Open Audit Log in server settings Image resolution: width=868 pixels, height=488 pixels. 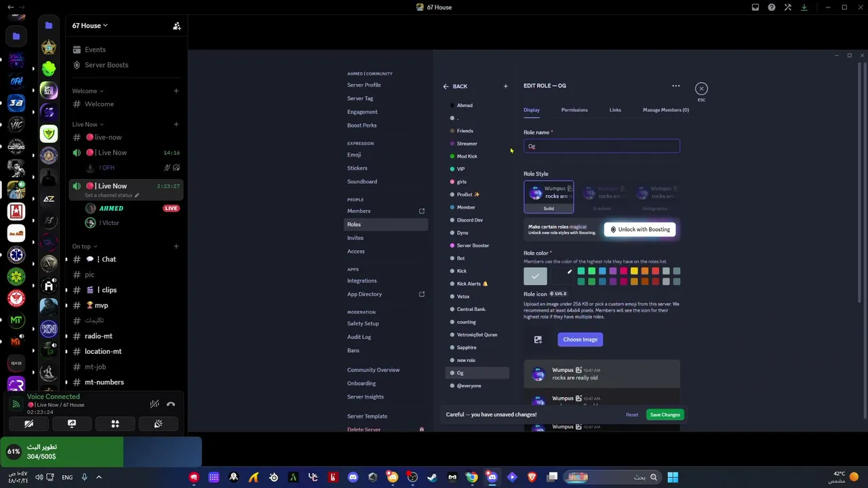pos(359,337)
